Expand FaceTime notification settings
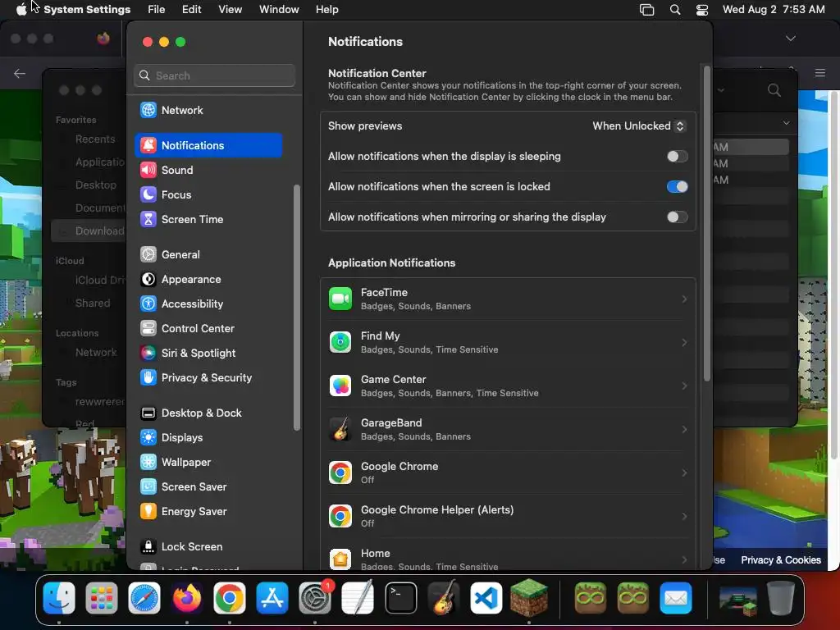This screenshot has height=630, width=840. (508, 299)
